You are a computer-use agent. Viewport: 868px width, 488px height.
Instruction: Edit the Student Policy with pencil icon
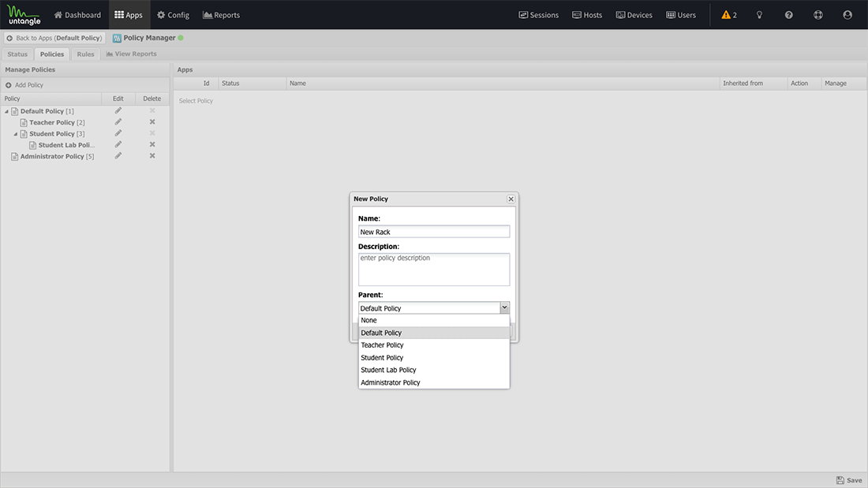pos(118,133)
